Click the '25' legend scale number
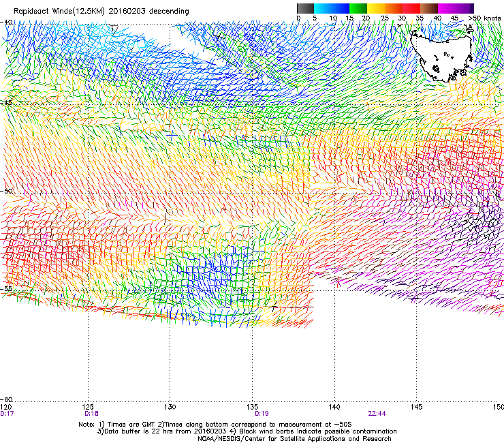Image resolution: width=504 pixels, height=443 pixels. click(384, 18)
